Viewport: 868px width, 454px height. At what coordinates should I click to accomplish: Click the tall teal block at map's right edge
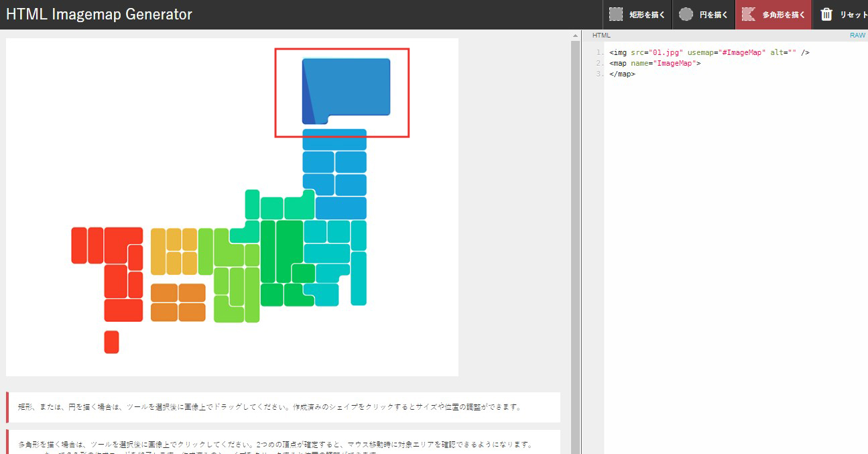pyautogui.click(x=359, y=278)
